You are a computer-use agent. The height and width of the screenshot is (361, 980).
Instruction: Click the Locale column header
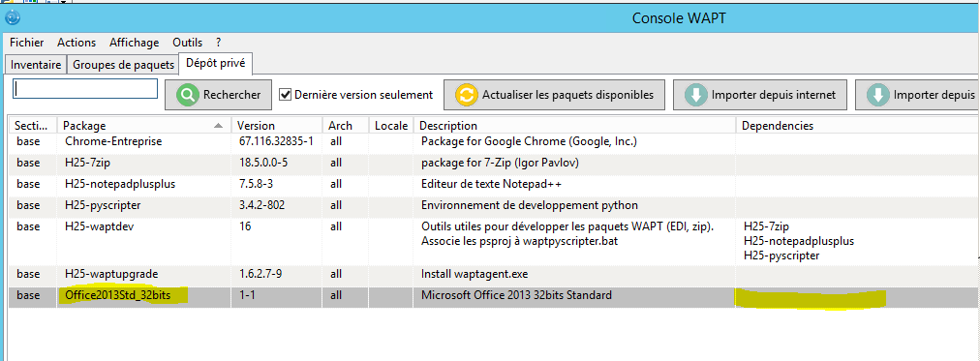[390, 126]
